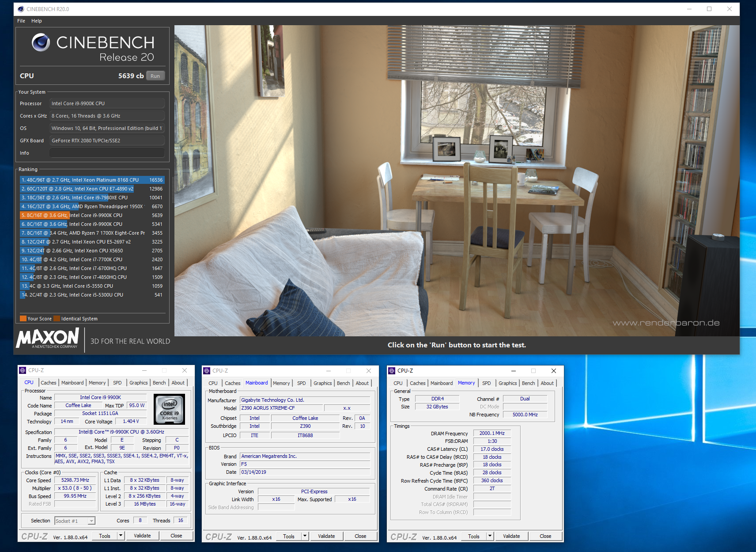Click Tools button in left CPU-Z

[x=105, y=536]
